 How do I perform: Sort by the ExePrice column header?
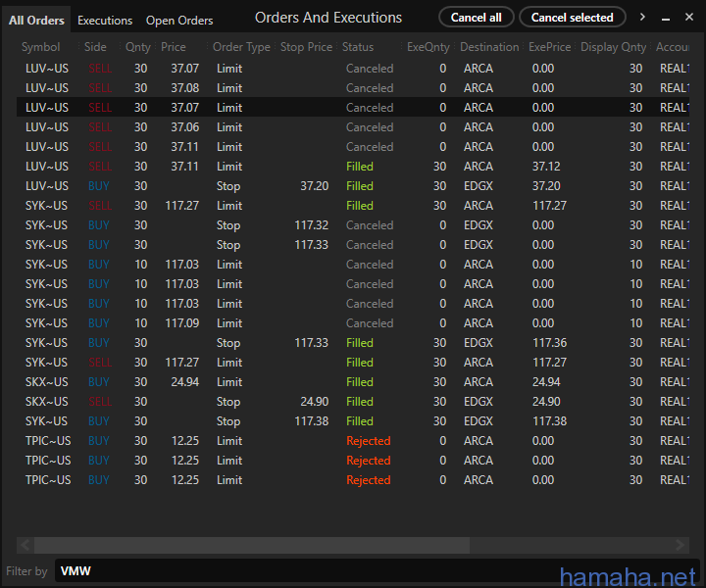[x=550, y=47]
